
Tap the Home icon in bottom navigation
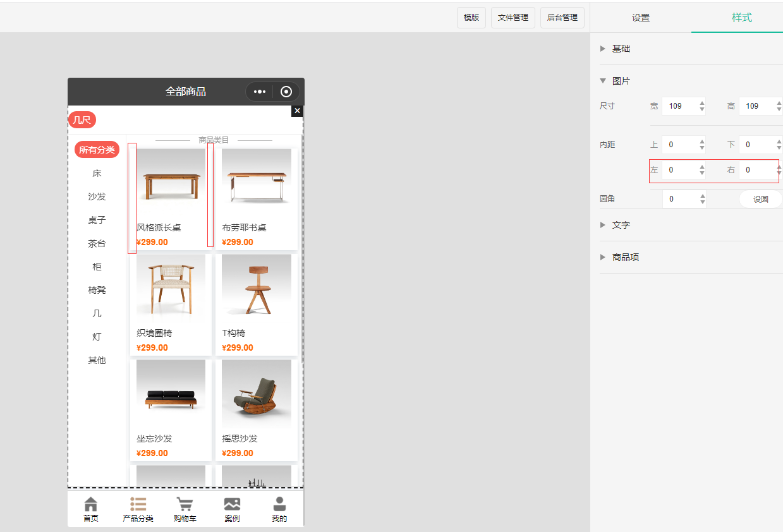click(x=91, y=504)
